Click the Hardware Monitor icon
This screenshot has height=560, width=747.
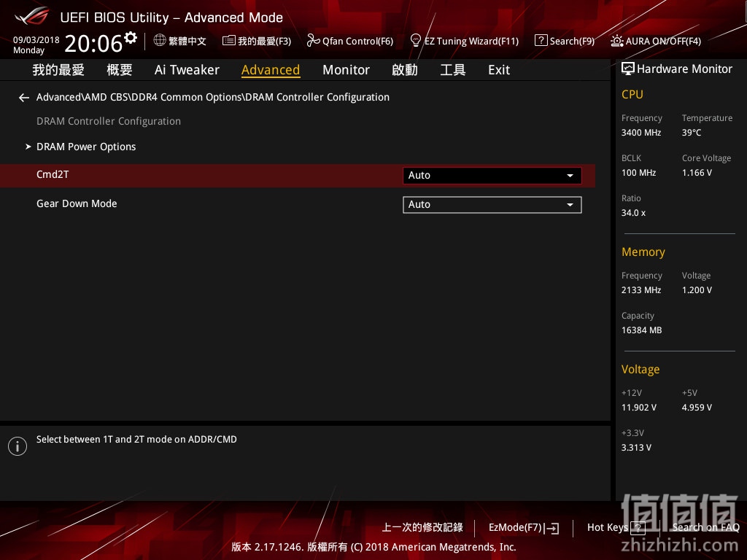(x=628, y=69)
